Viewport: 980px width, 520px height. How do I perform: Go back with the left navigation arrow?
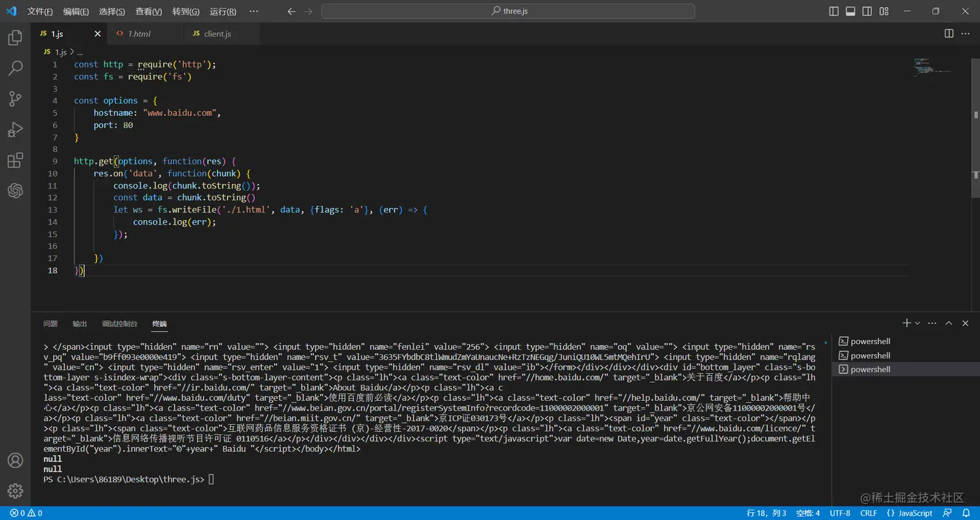coord(291,12)
